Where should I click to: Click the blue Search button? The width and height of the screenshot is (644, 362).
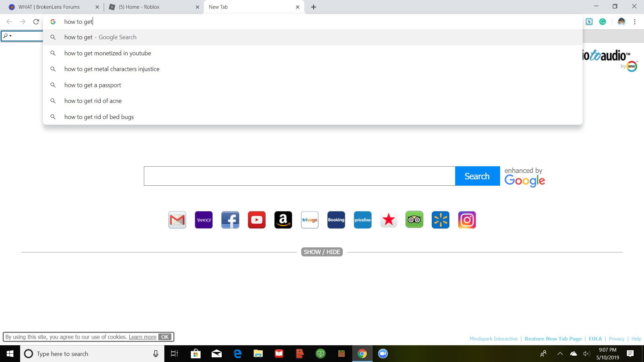(x=477, y=176)
